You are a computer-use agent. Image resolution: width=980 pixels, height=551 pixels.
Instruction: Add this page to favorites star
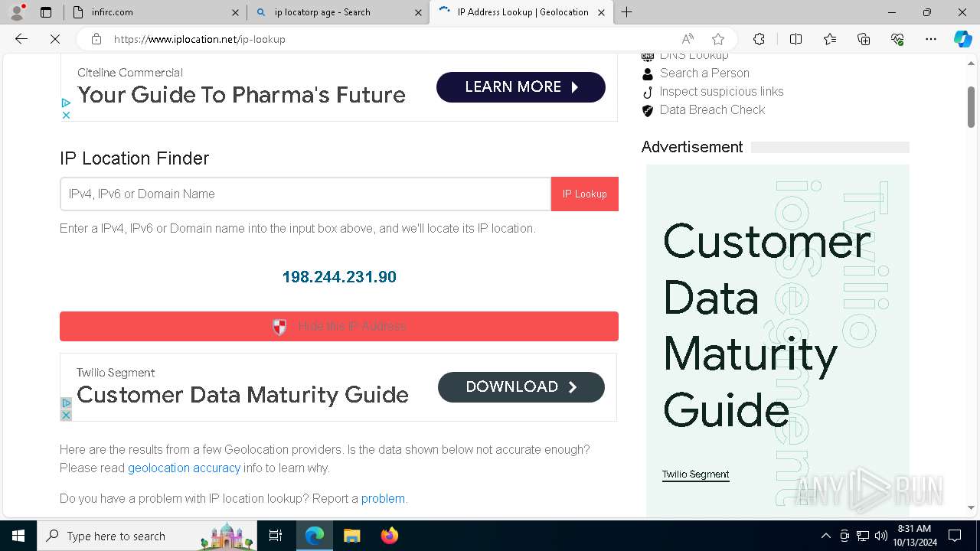[x=717, y=39]
